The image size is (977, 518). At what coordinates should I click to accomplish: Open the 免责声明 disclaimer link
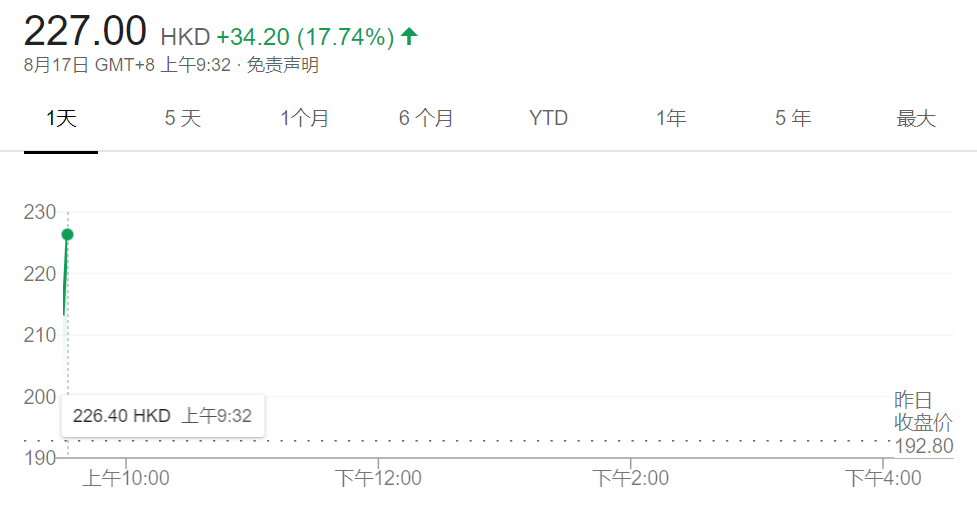pos(282,65)
